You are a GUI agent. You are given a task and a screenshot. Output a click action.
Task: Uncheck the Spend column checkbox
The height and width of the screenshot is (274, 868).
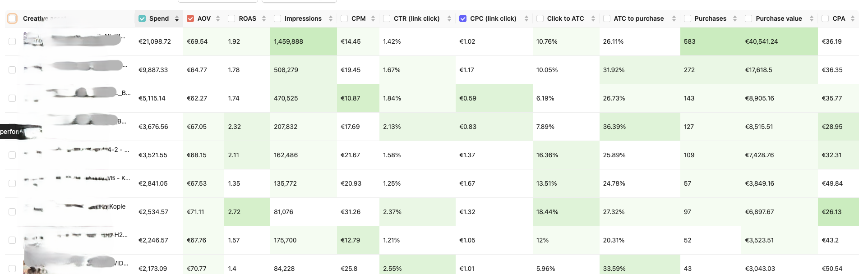coord(142,18)
